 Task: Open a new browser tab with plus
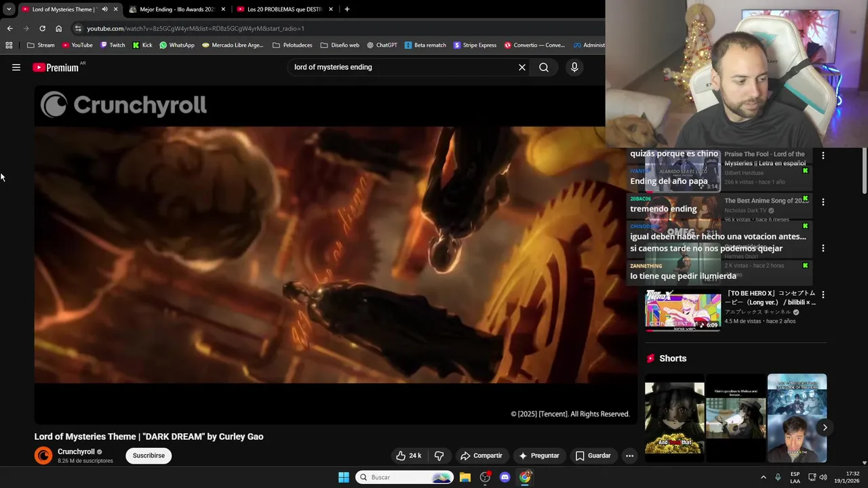pyautogui.click(x=347, y=9)
